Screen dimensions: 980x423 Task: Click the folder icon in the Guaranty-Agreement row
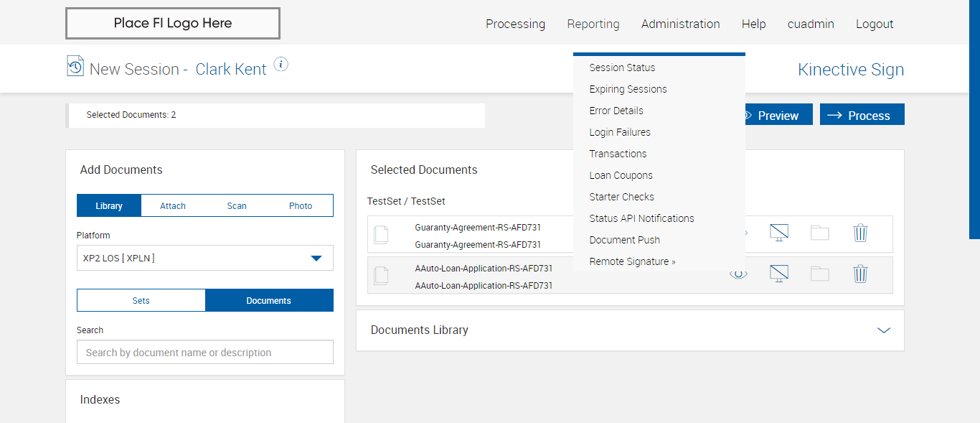(820, 233)
